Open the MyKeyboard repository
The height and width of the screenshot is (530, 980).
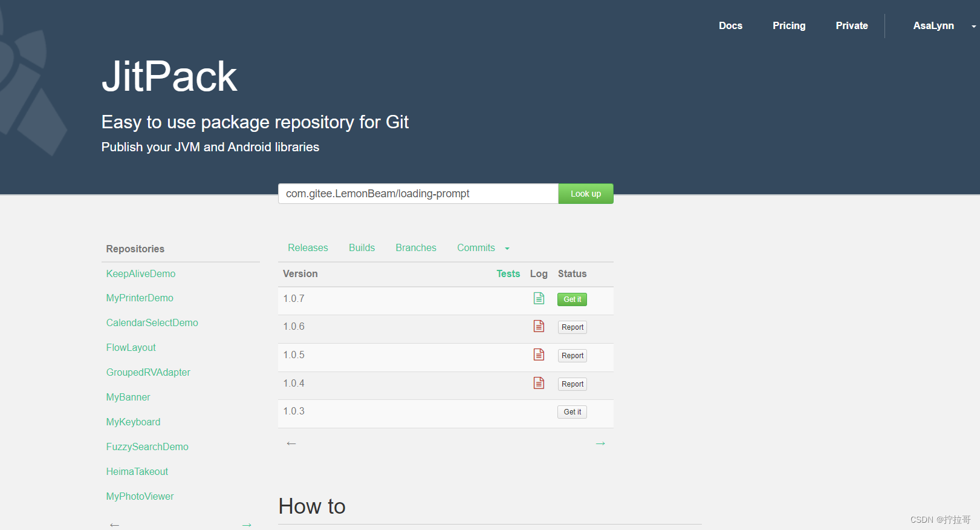tap(134, 422)
